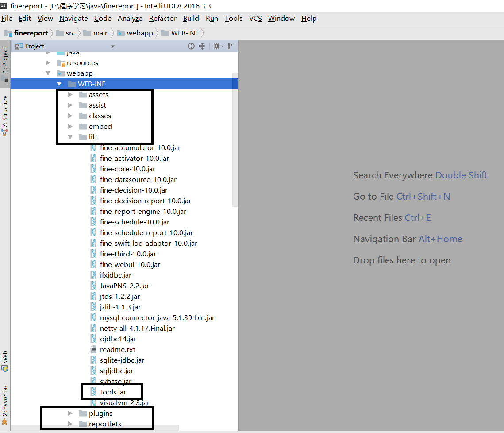Click the resources folder icon
504x433 pixels.
coord(61,63)
